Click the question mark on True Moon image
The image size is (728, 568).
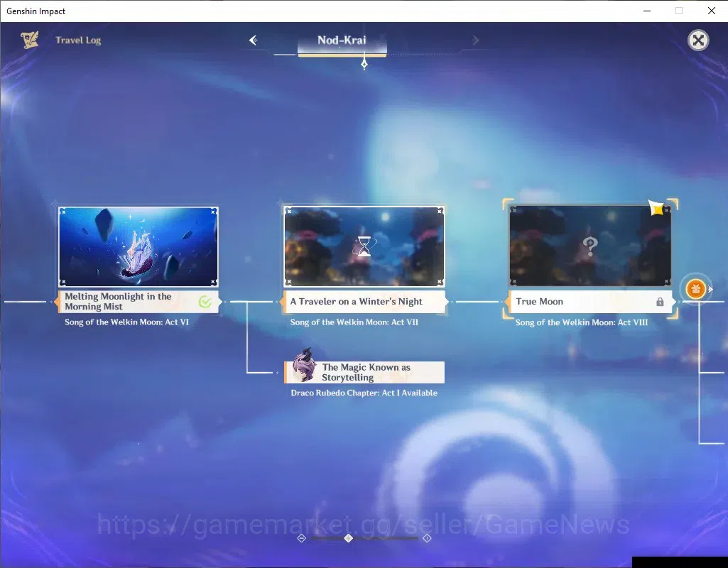(590, 247)
